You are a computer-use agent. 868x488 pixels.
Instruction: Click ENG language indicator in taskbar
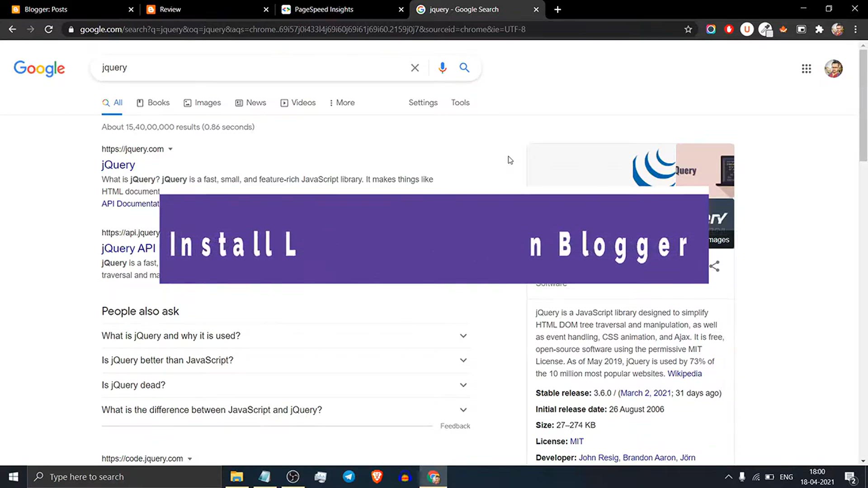[786, 477]
